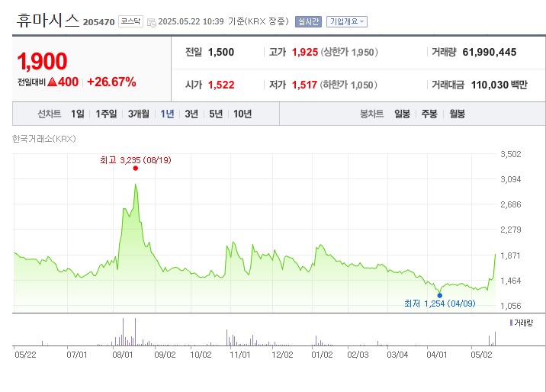Click the 저가 value 1,517

305,85
